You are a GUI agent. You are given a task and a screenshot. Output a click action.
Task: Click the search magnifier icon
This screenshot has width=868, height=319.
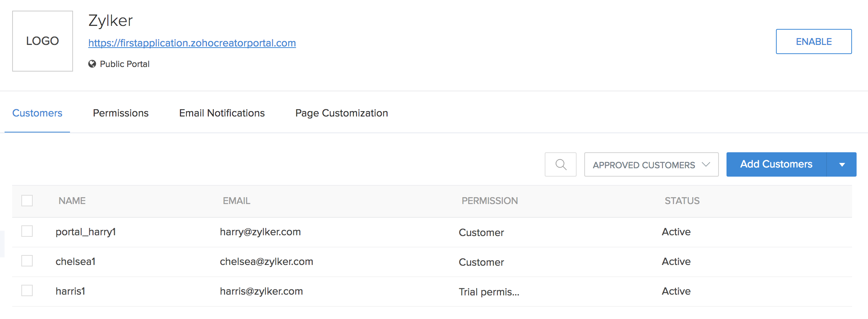coord(561,164)
